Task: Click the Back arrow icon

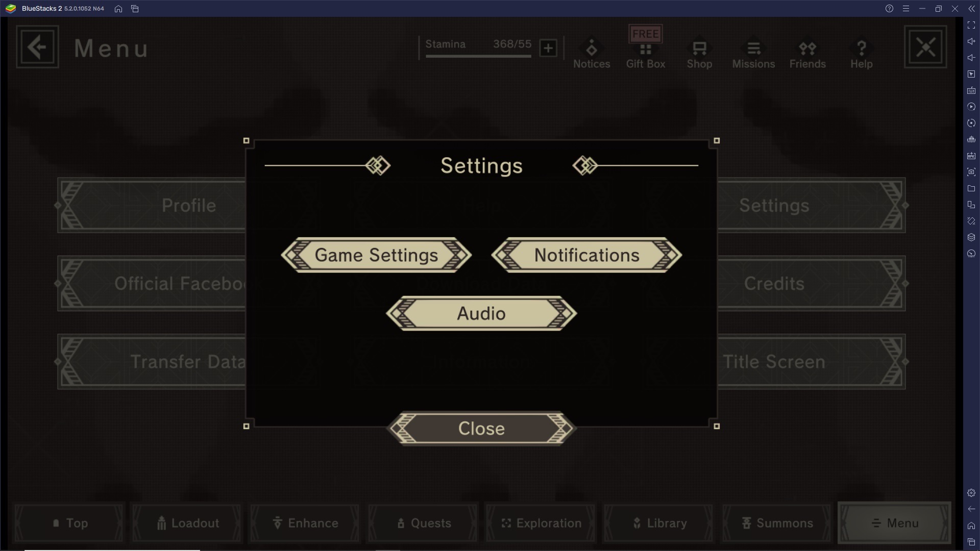Action: (37, 47)
